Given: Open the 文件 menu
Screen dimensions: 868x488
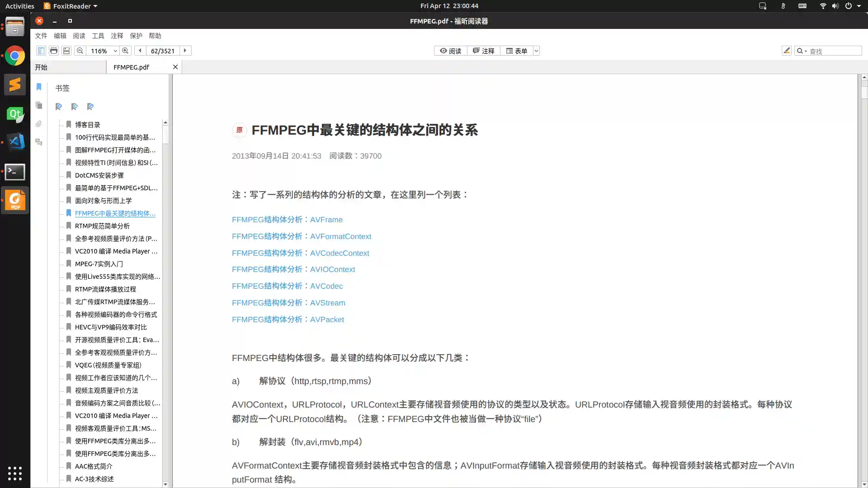Looking at the screenshot, I should (x=41, y=36).
